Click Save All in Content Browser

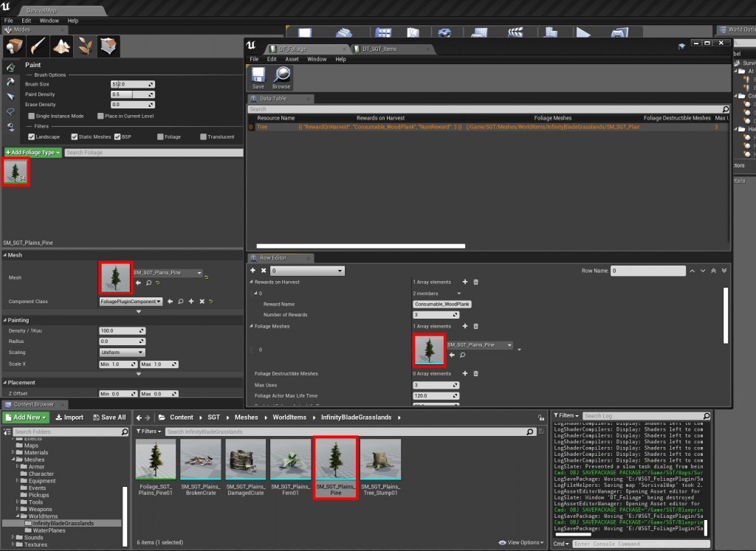109,417
